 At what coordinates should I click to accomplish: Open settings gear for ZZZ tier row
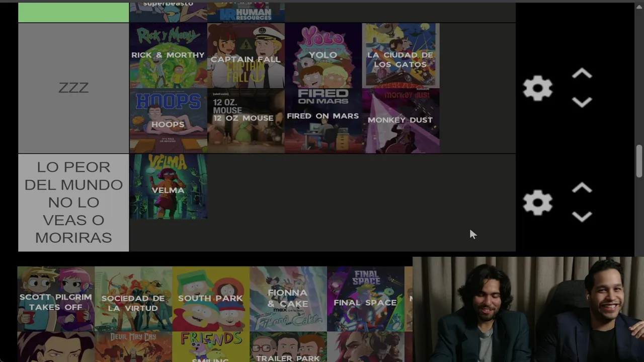[537, 88]
